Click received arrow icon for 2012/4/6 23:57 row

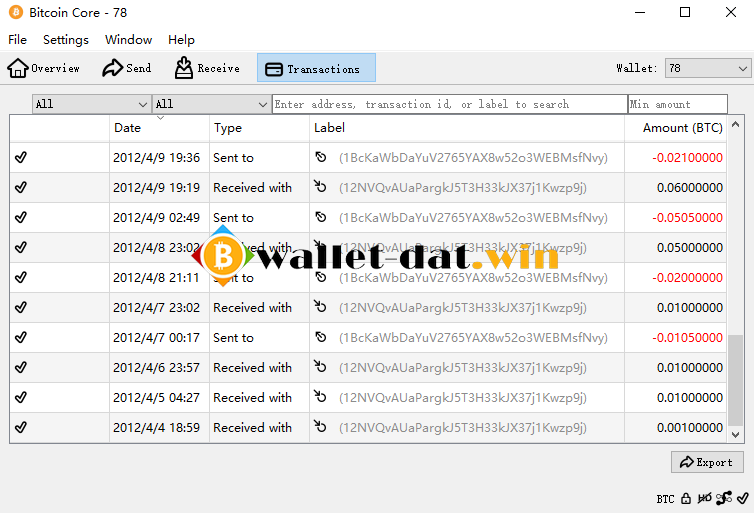320,366
